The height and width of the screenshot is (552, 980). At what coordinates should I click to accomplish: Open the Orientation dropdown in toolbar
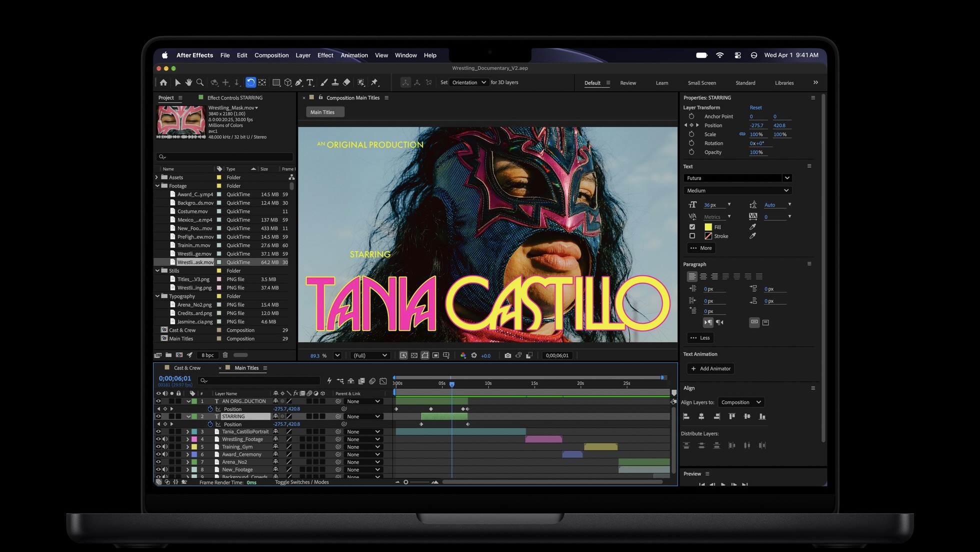[x=468, y=83]
